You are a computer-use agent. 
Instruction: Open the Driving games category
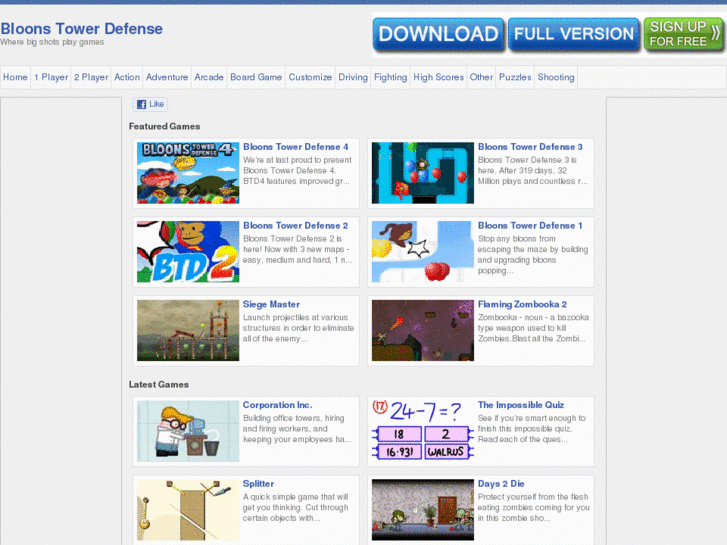click(353, 77)
